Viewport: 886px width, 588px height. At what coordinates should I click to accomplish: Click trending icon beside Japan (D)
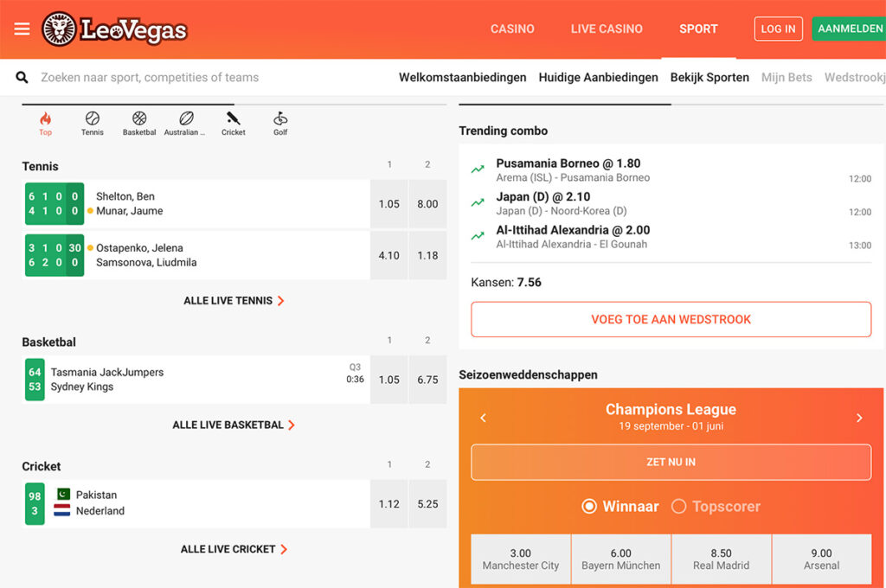coord(478,202)
